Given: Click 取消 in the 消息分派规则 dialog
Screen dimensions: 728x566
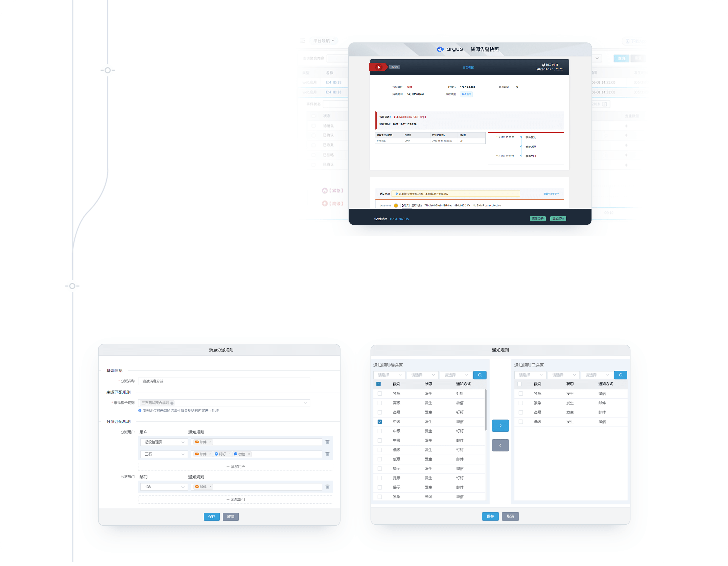Looking at the screenshot, I should [x=231, y=517].
